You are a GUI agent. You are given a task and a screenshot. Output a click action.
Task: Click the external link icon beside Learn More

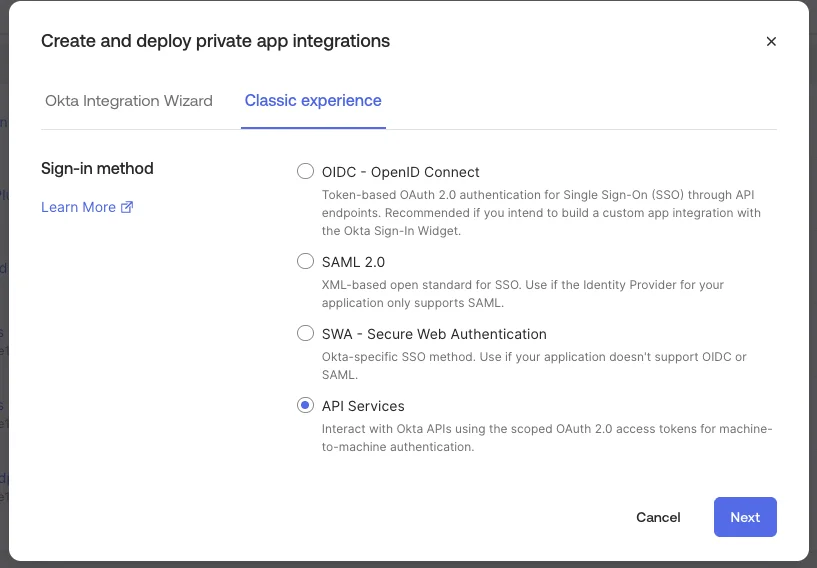pos(127,207)
